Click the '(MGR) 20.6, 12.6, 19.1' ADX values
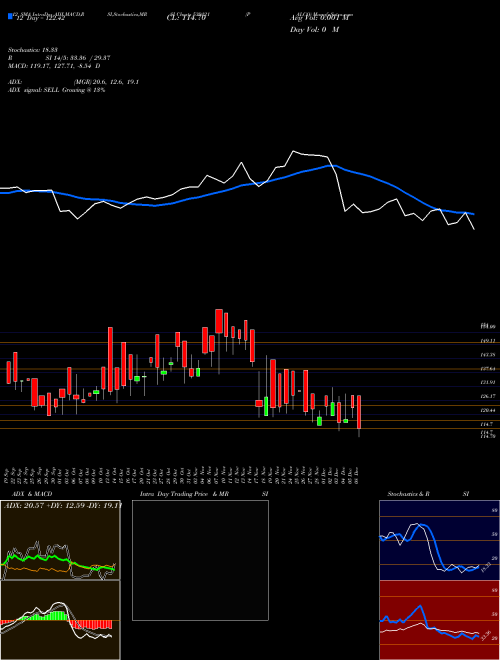This screenshot has height=660, width=500. tap(106, 82)
